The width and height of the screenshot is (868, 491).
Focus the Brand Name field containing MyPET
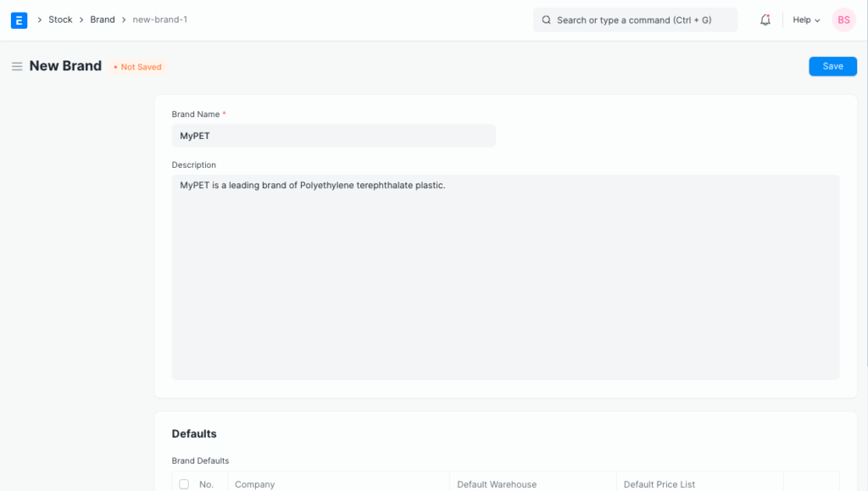click(333, 136)
